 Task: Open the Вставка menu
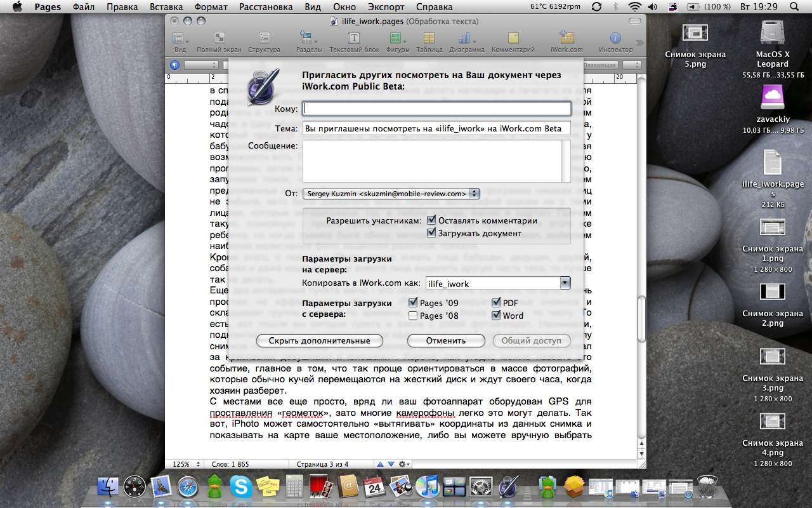166,6
